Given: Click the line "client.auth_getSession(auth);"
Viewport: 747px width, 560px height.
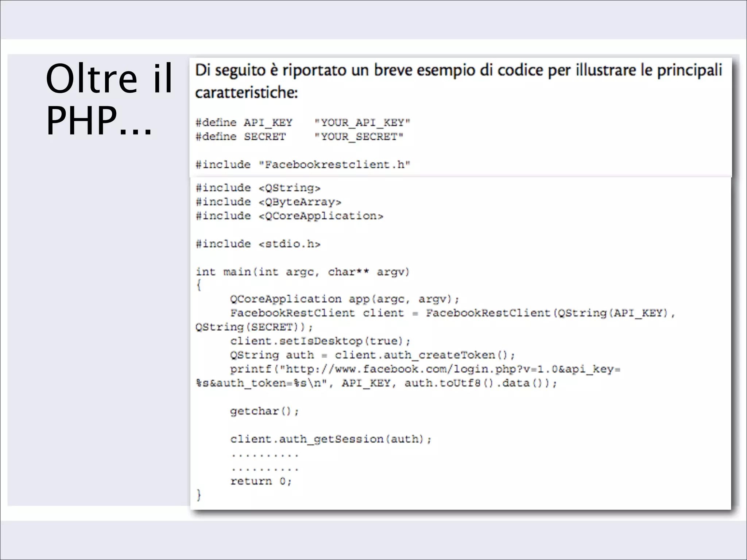Looking at the screenshot, I should (331, 439).
